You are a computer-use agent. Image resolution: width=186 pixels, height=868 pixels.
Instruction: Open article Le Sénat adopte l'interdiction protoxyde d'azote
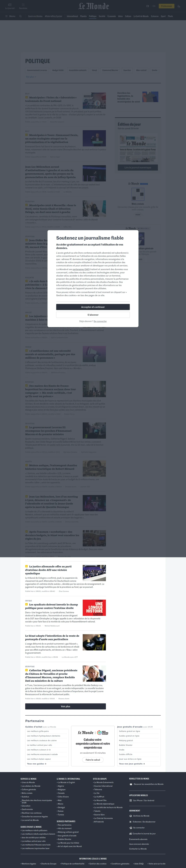52,638
